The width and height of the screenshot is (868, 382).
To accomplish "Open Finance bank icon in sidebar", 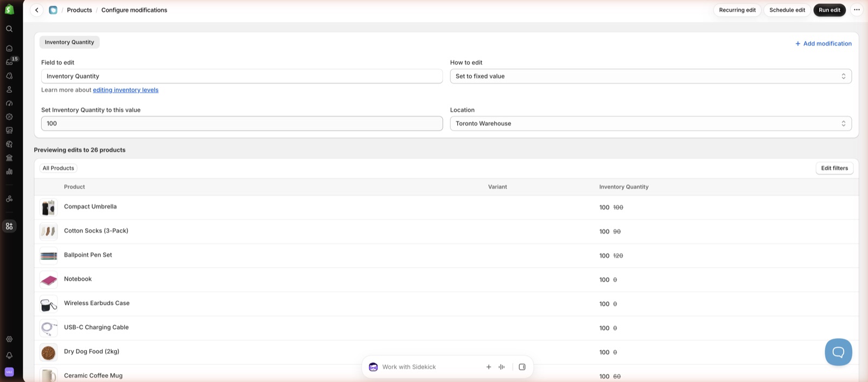I will pyautogui.click(x=9, y=158).
